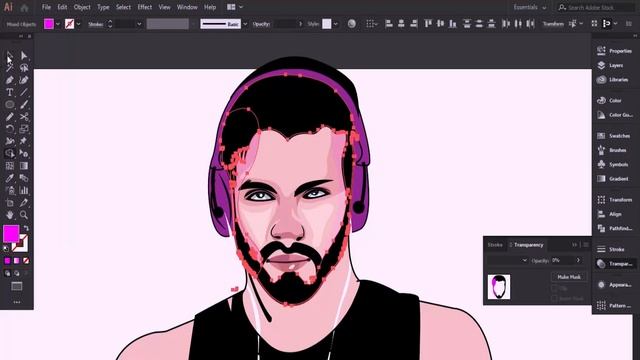Select the Pencil tool
640x360 pixels.
pyautogui.click(x=9, y=117)
